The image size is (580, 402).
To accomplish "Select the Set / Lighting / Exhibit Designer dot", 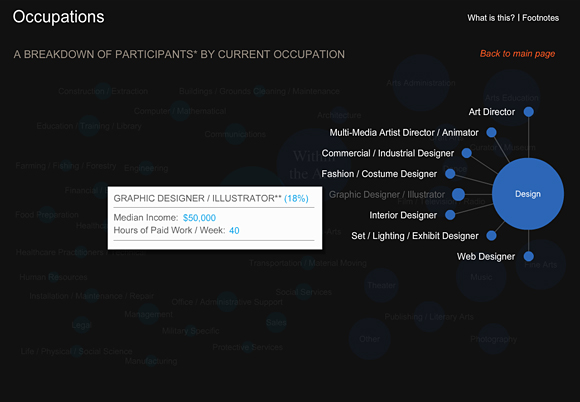I will (x=491, y=236).
